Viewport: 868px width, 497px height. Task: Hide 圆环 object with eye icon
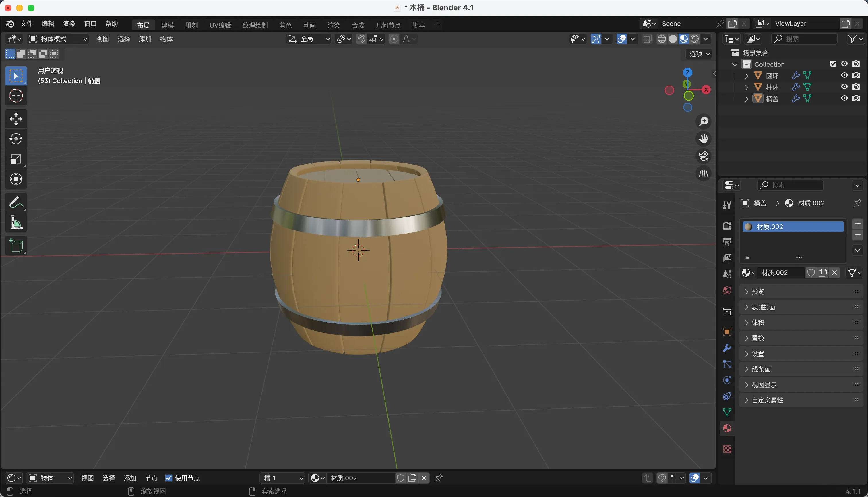(844, 75)
